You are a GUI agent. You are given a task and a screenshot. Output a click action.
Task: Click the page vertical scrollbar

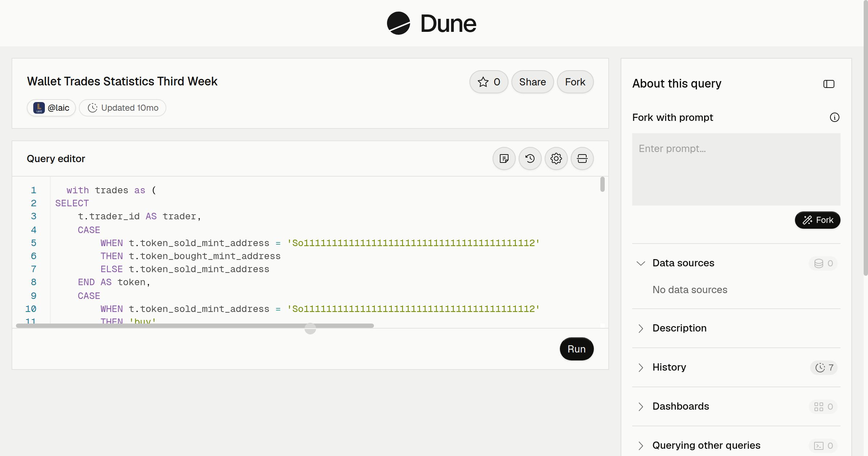pos(865,138)
